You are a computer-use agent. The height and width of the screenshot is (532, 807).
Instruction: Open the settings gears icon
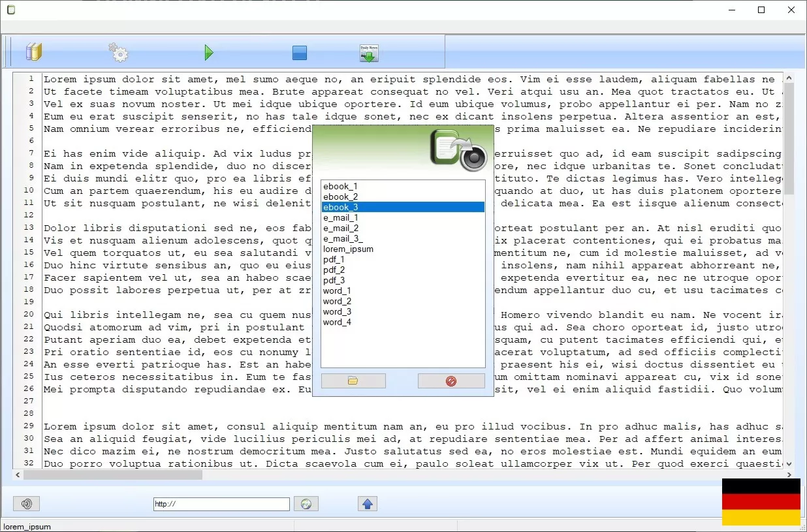pos(118,52)
